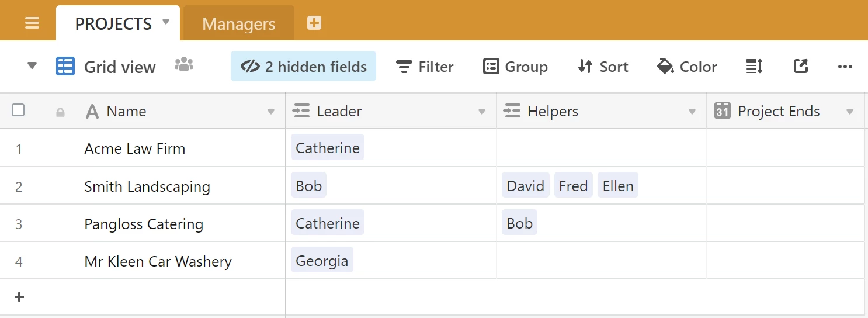Add a new table with plus icon

click(x=314, y=23)
